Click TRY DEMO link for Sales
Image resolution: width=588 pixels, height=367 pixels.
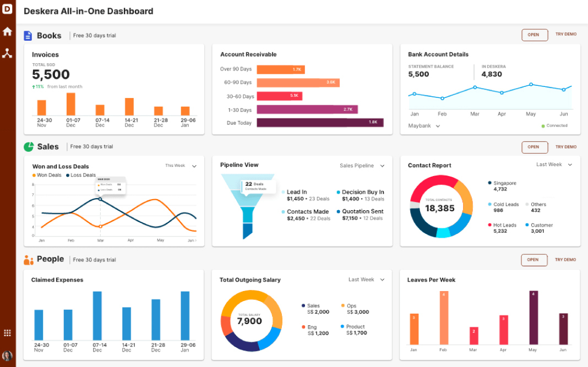click(566, 147)
